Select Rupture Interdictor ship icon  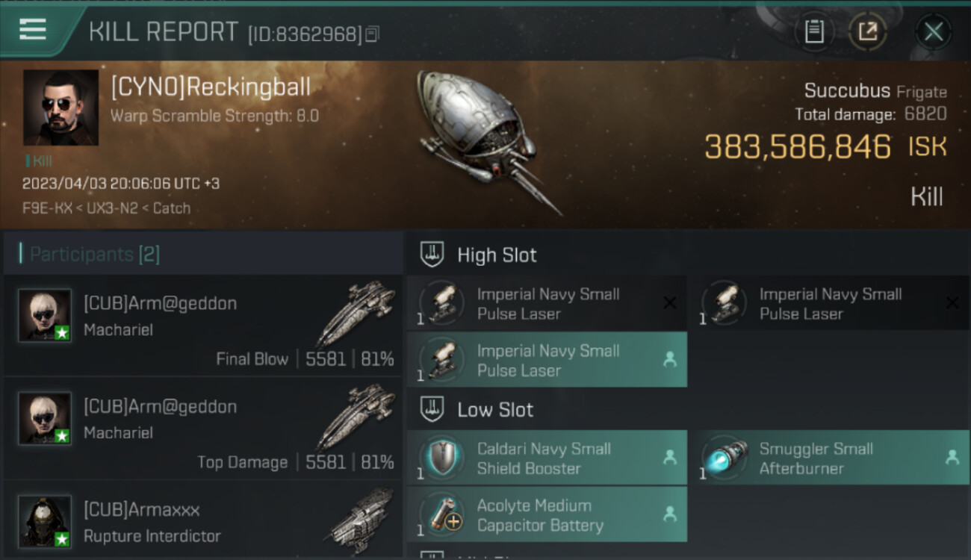(362, 515)
